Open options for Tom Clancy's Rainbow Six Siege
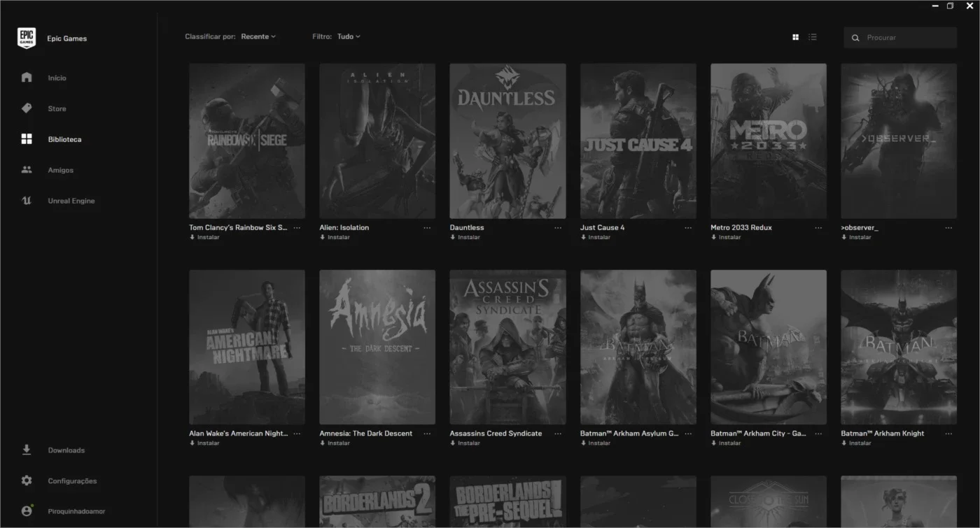This screenshot has width=980, height=528. pyautogui.click(x=297, y=228)
